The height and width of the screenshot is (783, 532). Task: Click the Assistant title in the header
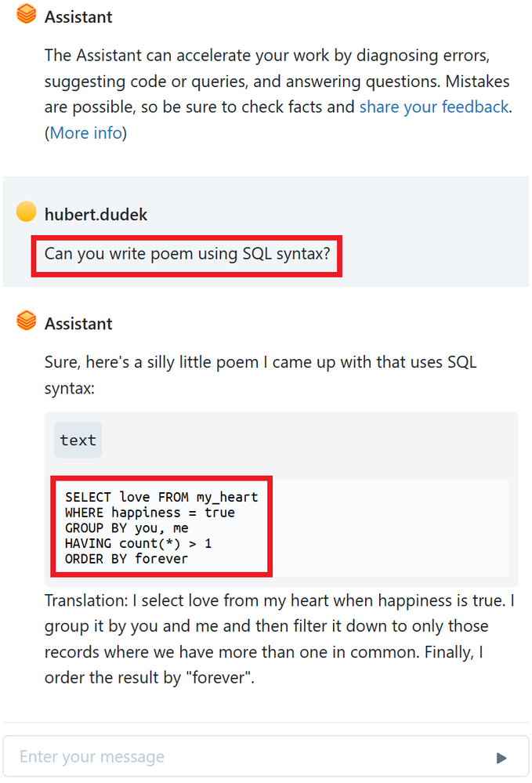[x=78, y=16]
